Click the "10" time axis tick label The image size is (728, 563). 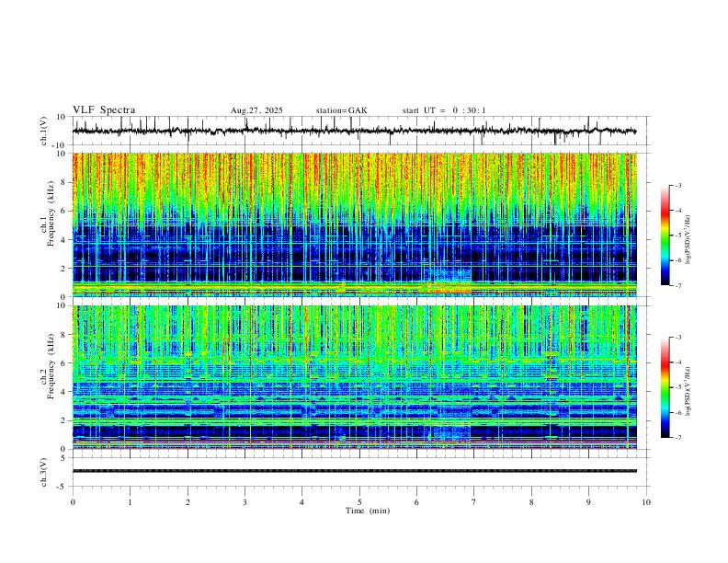click(x=646, y=502)
